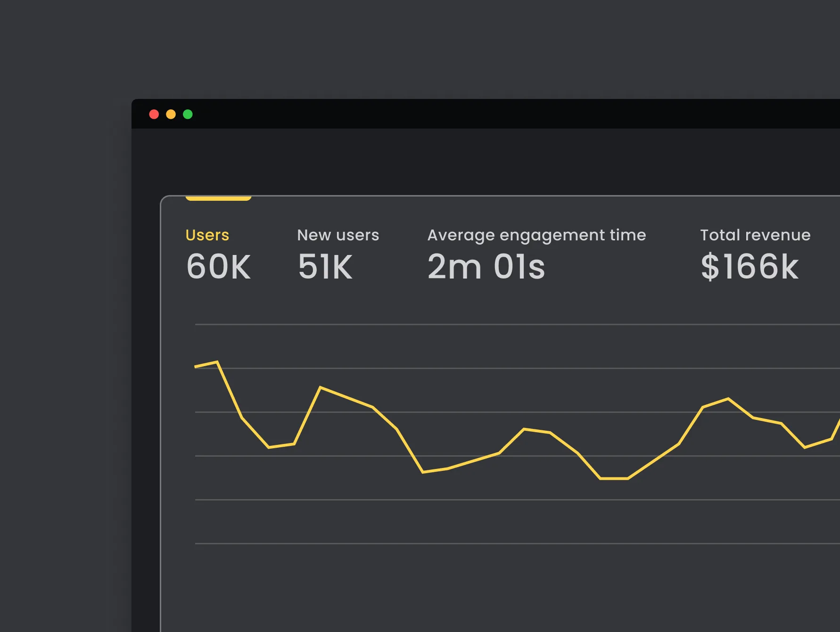Viewport: 840px width, 632px height.
Task: Open the Average engagement time tab
Action: [x=536, y=235]
